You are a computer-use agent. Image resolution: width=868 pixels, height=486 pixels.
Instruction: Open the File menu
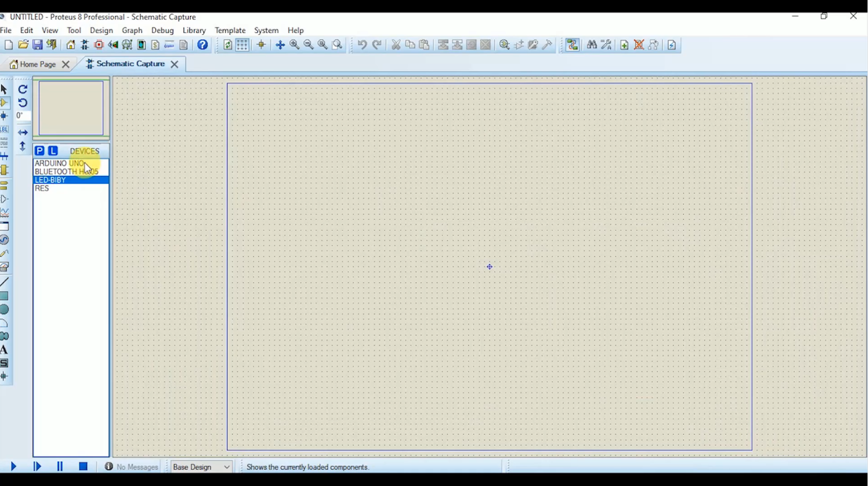tap(6, 30)
